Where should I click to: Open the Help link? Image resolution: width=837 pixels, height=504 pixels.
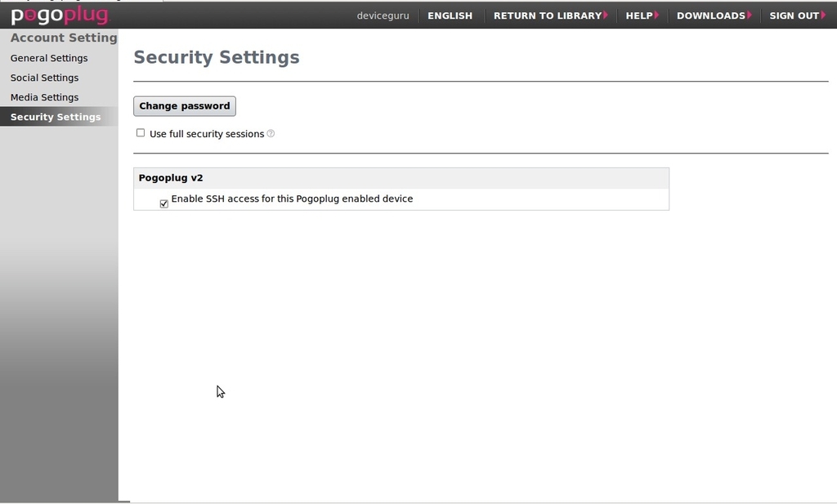point(639,16)
